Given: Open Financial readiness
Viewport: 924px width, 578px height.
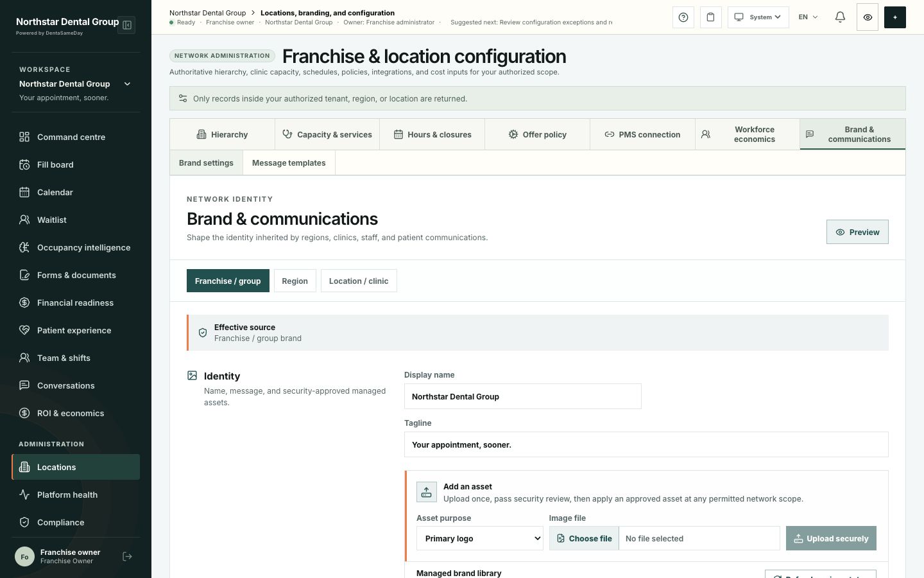Looking at the screenshot, I should (76, 302).
